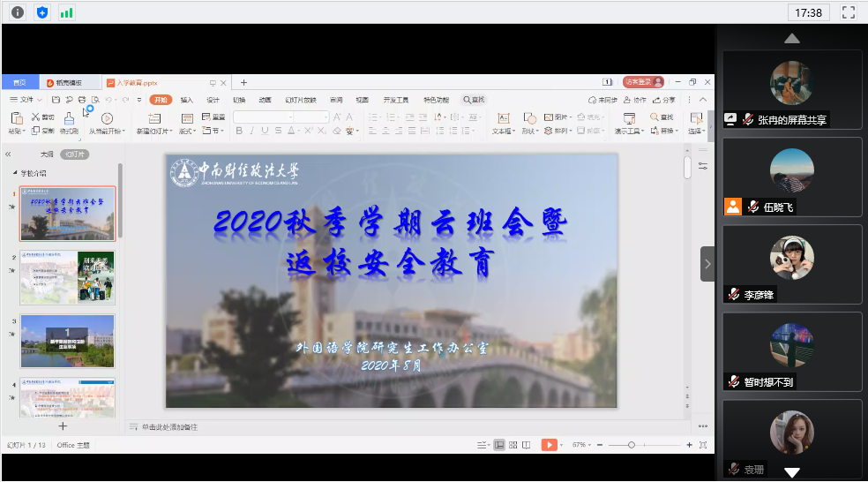Collapse the participant panel with side arrow
The height and width of the screenshot is (482, 868).
tap(707, 263)
